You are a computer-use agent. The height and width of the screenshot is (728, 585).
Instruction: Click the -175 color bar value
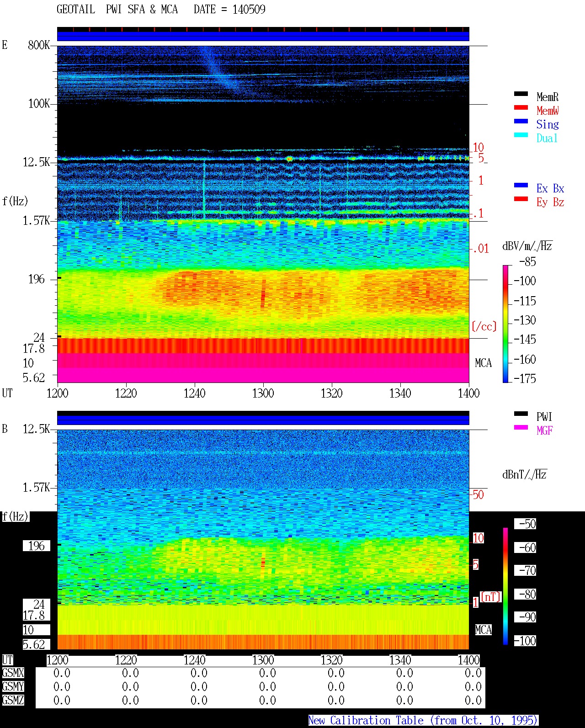[524, 378]
